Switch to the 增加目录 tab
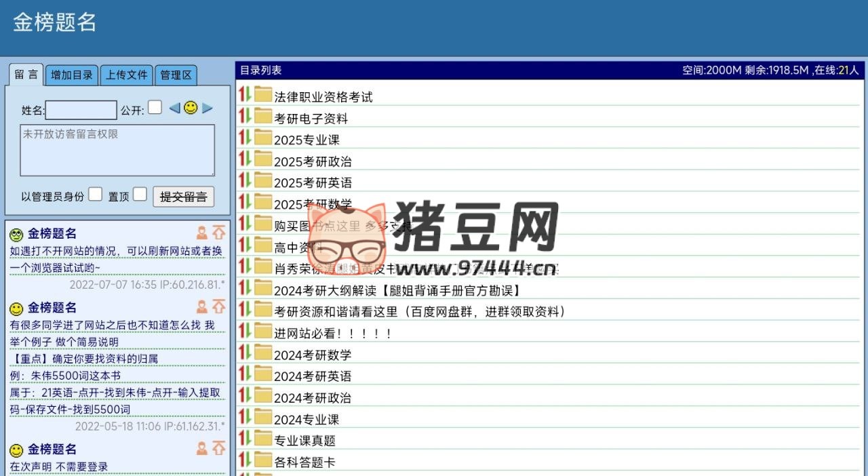868x476 pixels. 71,75
